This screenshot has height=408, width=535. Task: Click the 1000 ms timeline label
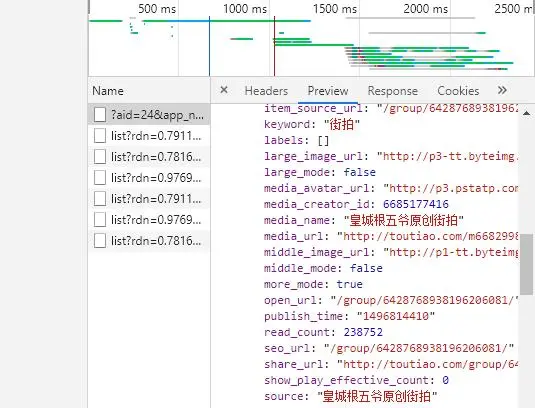pos(245,9)
